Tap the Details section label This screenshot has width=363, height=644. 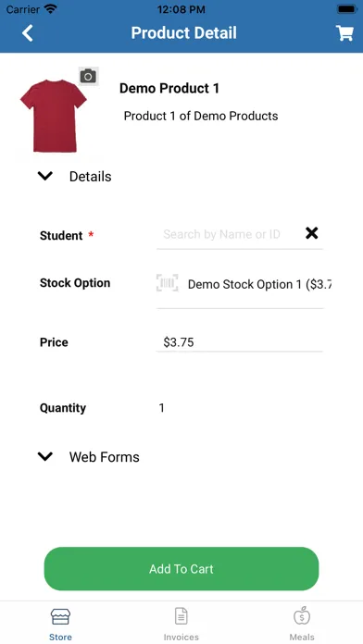[x=91, y=177]
